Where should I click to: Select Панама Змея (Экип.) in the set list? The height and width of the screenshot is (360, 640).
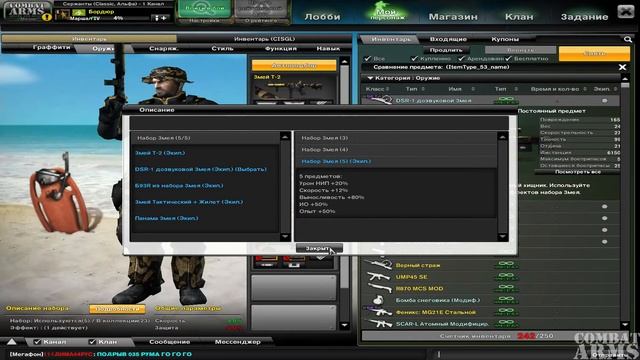[x=167, y=218]
